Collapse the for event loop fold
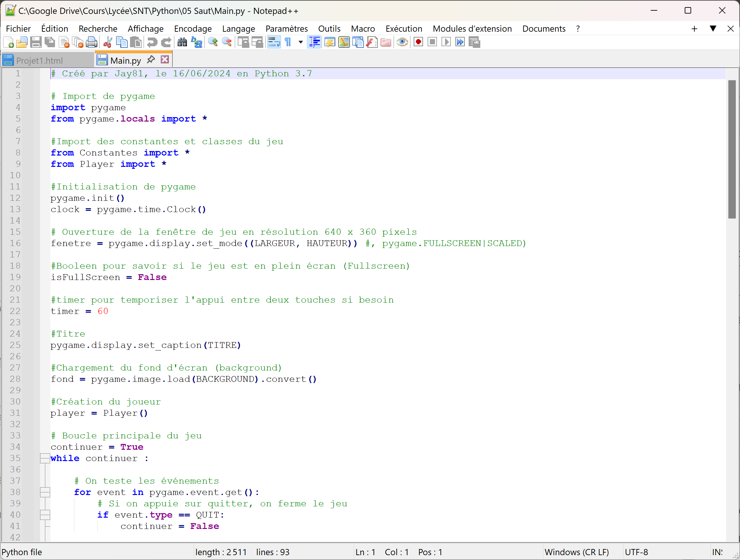 click(45, 492)
